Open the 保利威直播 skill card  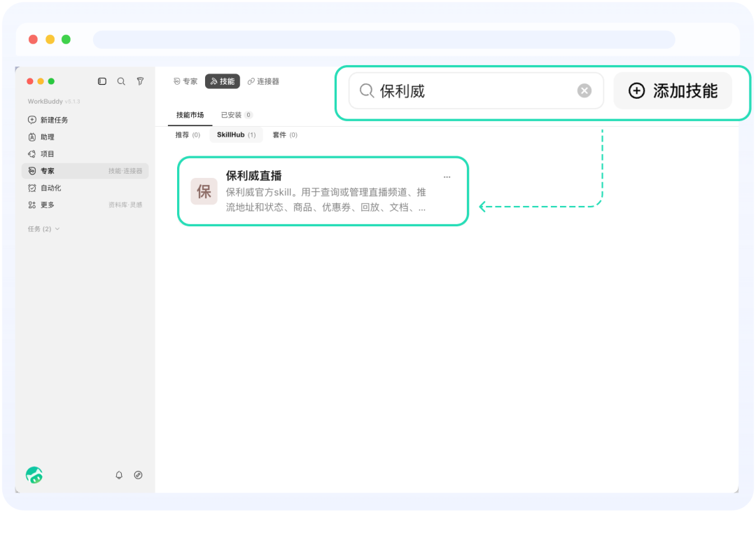point(323,191)
